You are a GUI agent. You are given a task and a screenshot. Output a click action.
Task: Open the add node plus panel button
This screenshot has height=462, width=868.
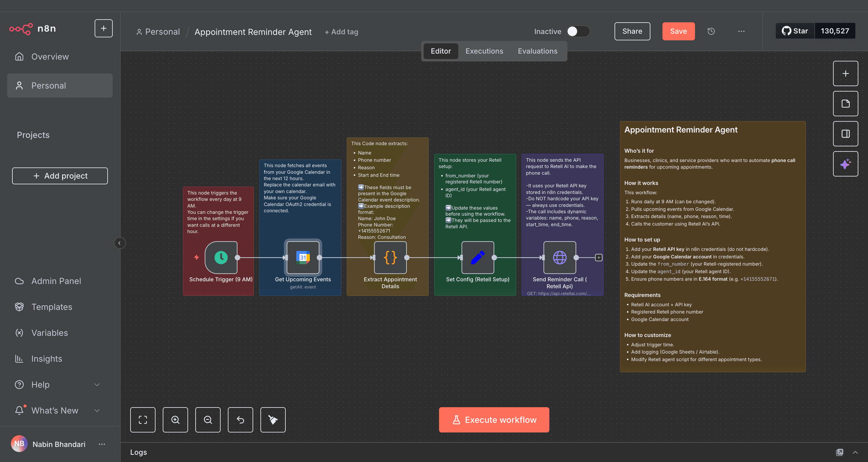tap(845, 73)
